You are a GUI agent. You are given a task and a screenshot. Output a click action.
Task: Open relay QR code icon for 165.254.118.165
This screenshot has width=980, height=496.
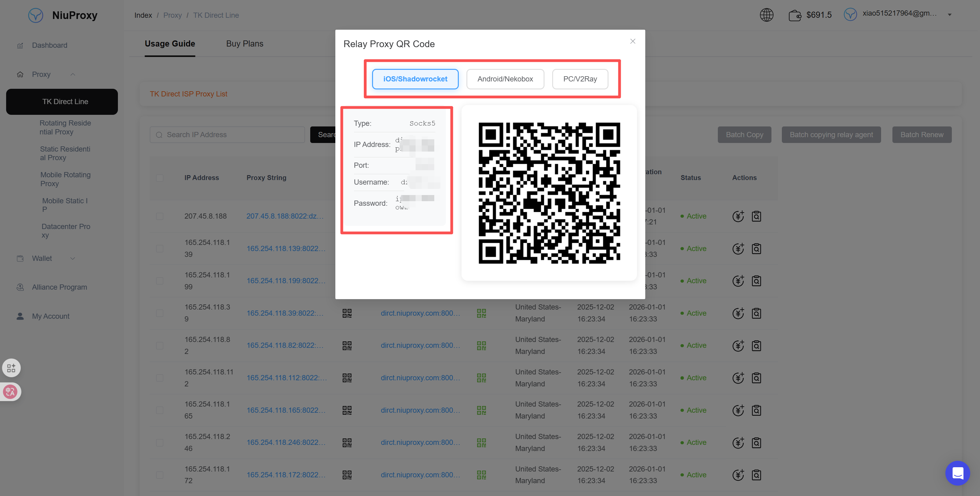coord(481,410)
